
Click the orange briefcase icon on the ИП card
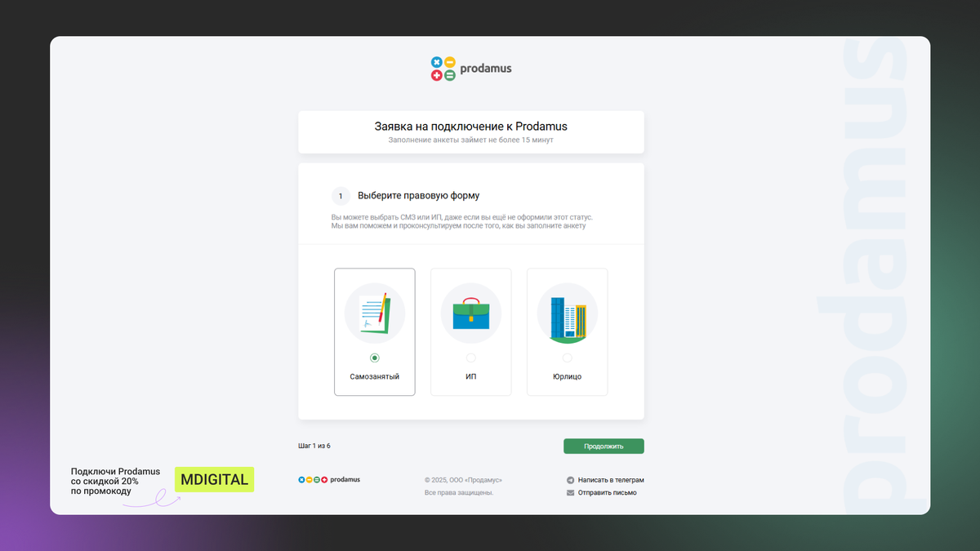click(470, 313)
